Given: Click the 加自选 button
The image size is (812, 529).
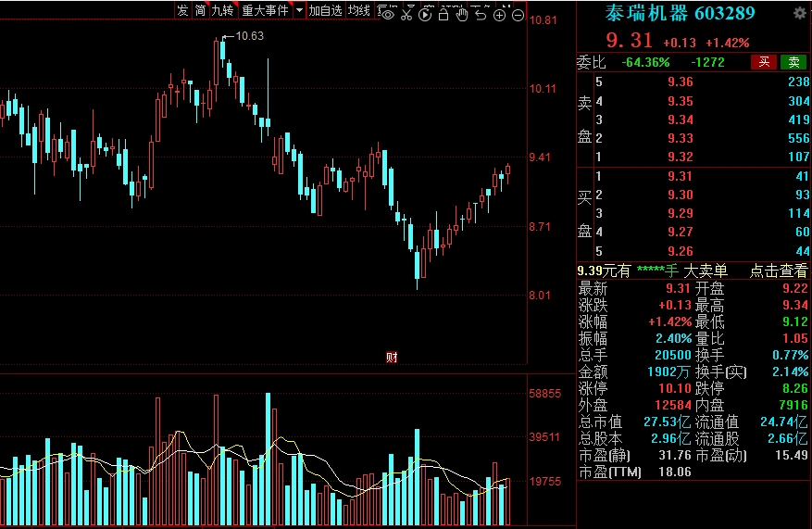Looking at the screenshot, I should click(326, 11).
